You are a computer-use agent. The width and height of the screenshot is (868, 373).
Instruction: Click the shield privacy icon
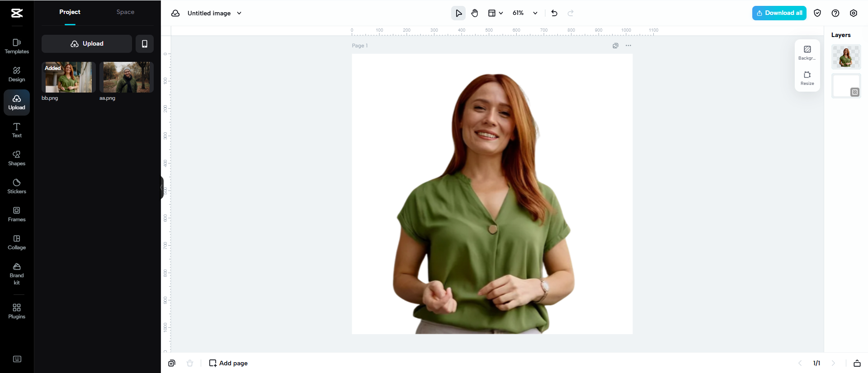coord(817,13)
